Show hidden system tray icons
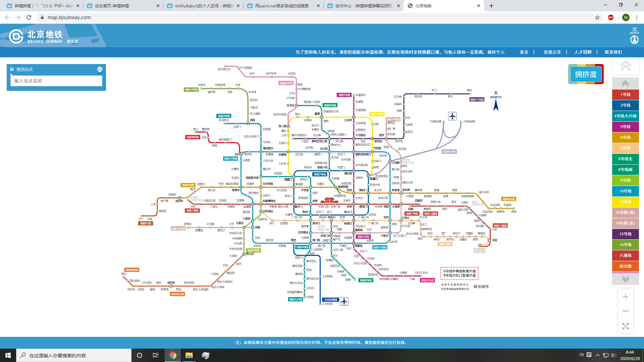Image resolution: width=644 pixels, height=362 pixels. [x=597, y=355]
